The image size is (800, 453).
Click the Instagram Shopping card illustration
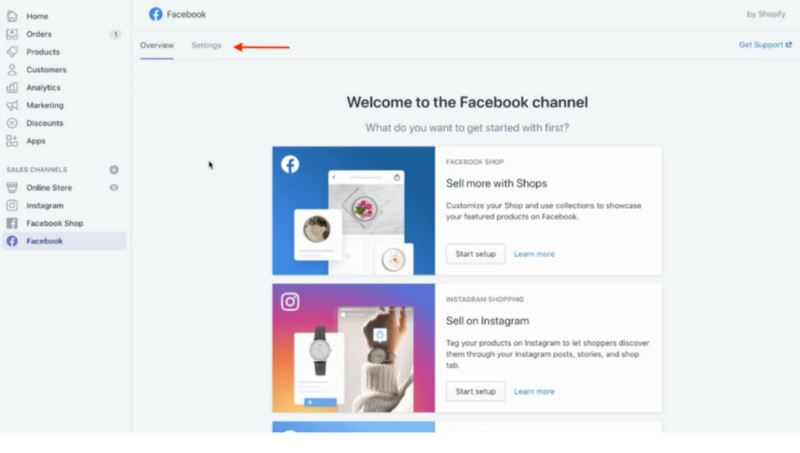tap(354, 348)
